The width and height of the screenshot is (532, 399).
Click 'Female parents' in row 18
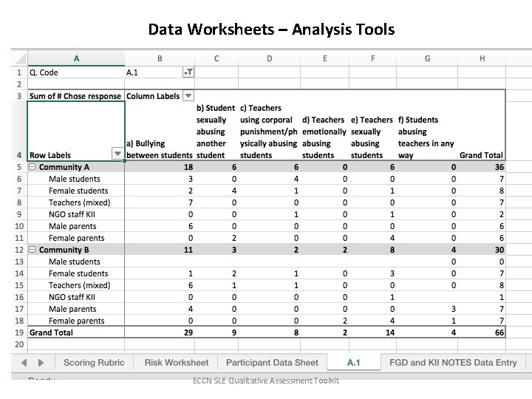pos(77,321)
